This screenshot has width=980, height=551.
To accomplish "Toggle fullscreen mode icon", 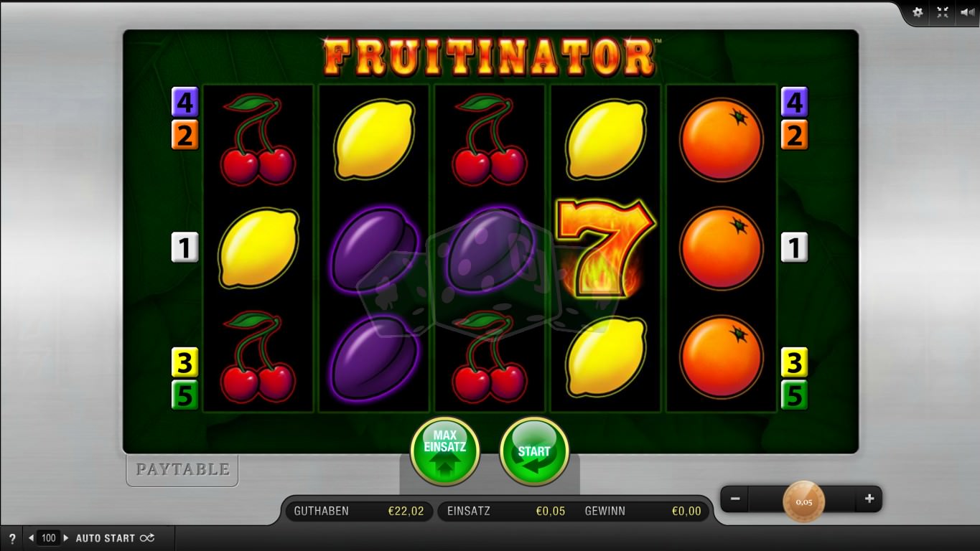I will (943, 12).
